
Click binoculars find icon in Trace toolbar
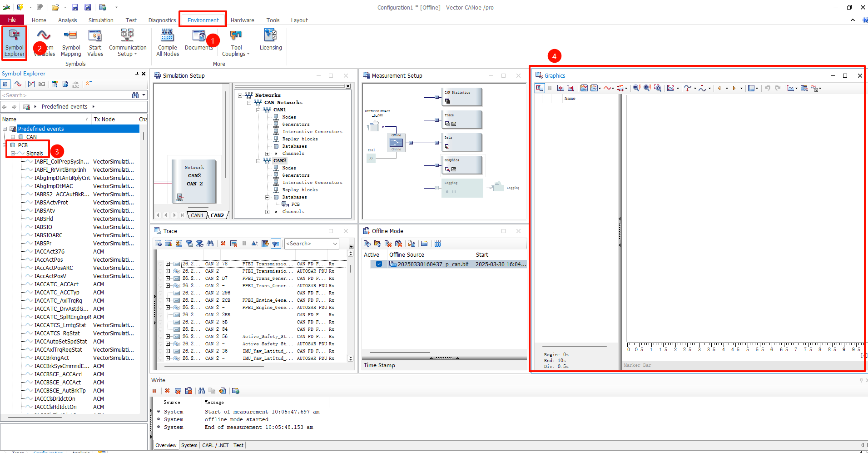pyautogui.click(x=210, y=244)
